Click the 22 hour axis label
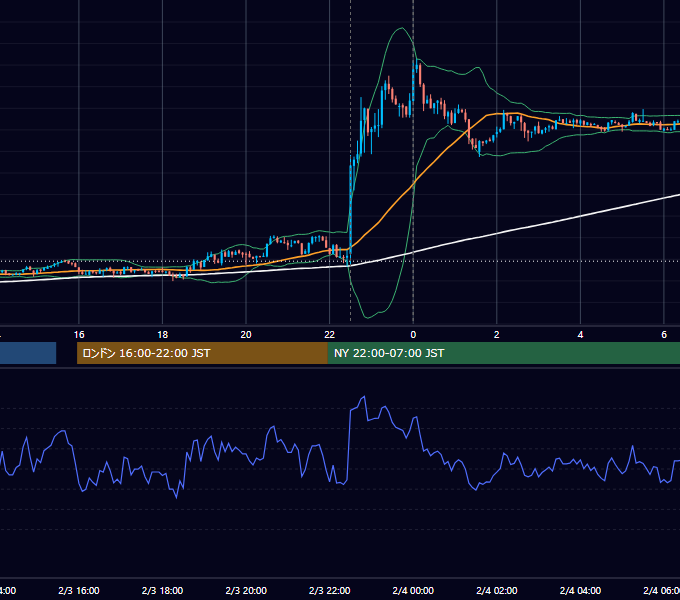This screenshot has height=600, width=680. pos(330,335)
